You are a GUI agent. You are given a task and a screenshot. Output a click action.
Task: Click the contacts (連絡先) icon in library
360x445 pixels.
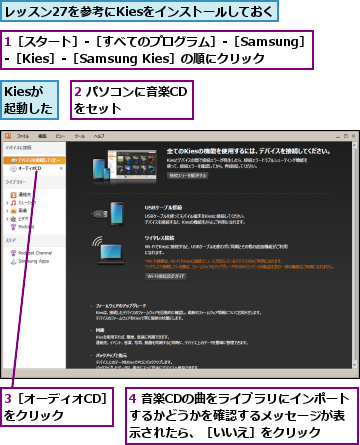click(13, 195)
